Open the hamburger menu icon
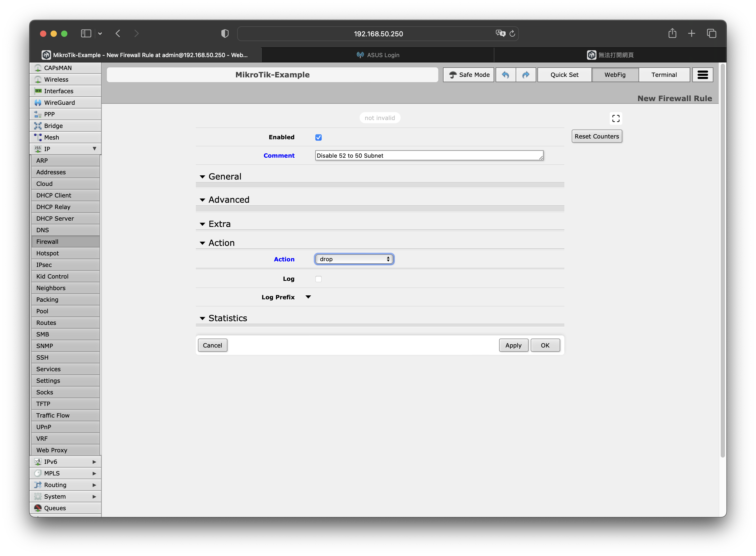This screenshot has height=556, width=756. point(703,75)
